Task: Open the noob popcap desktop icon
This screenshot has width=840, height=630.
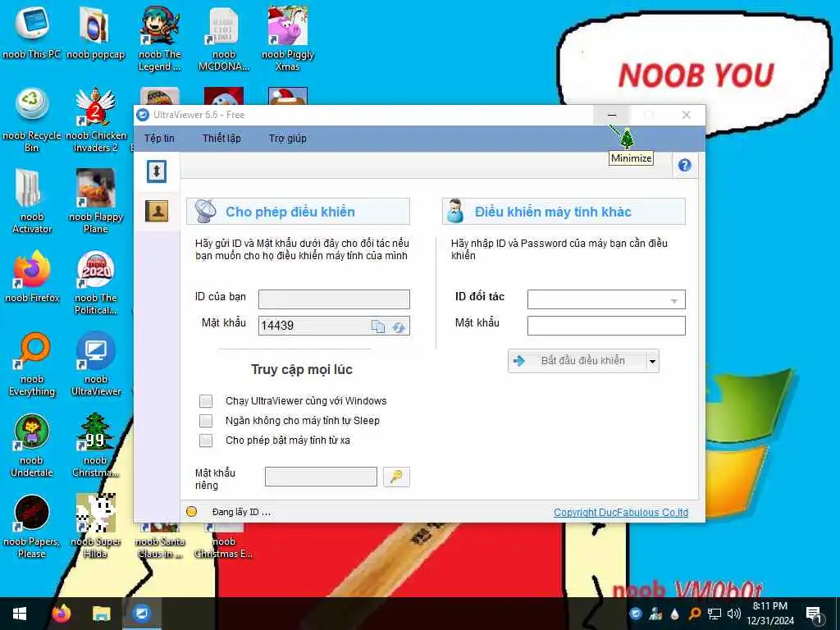Action: (x=95, y=32)
